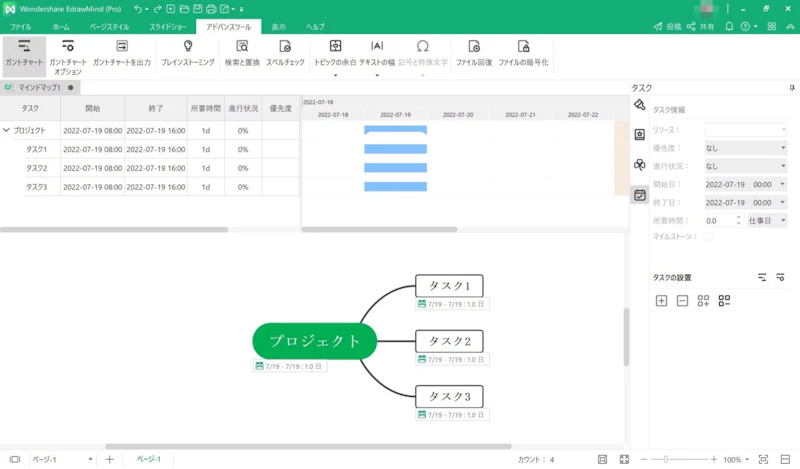Open the 進行状況 dropdown
This screenshot has width=800, height=469.
[x=746, y=166]
